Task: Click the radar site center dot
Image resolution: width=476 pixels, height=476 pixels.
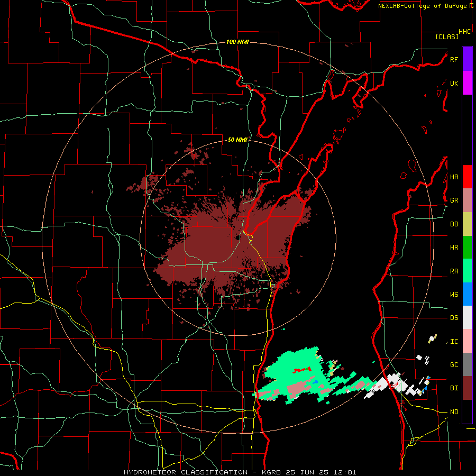Action: click(x=236, y=237)
